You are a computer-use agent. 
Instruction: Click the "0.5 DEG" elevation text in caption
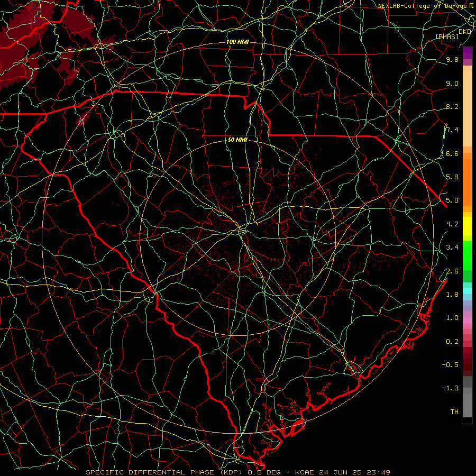(264, 472)
